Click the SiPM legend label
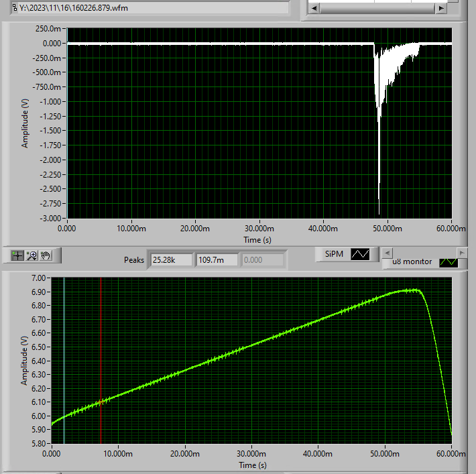This screenshot has height=474, width=476. point(334,254)
